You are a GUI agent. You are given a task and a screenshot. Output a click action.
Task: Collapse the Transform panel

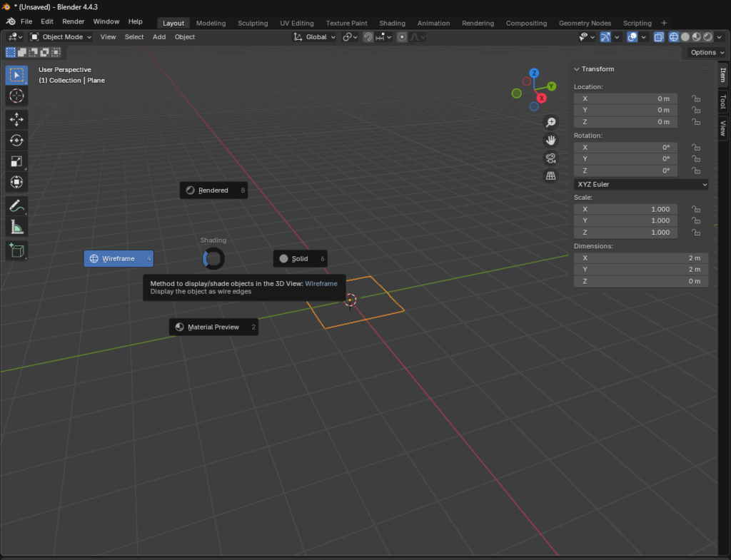pyautogui.click(x=577, y=69)
